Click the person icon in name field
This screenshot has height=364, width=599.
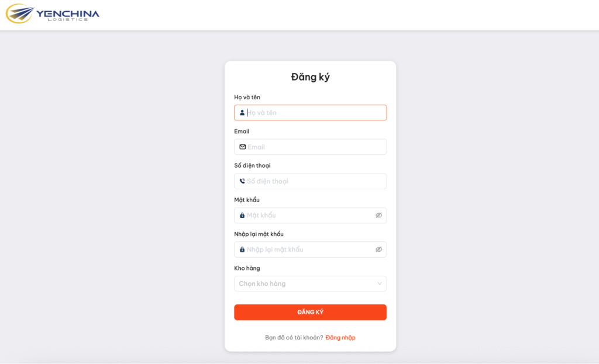[242, 113]
